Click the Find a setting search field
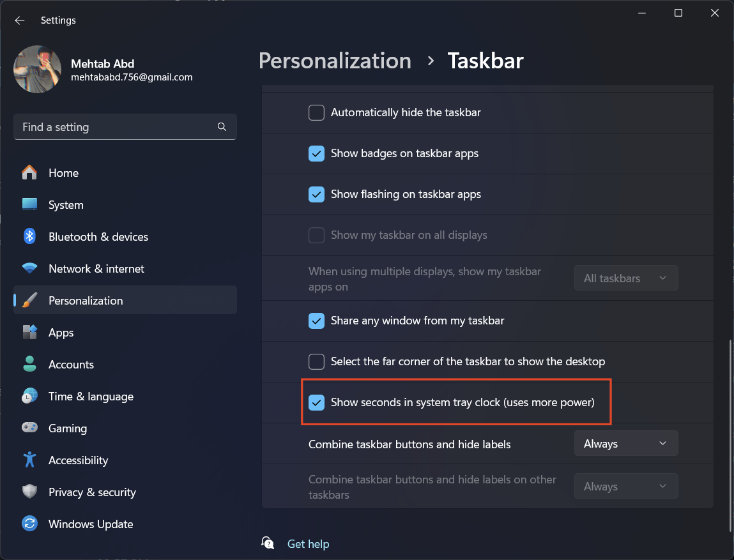Viewport: 734px width, 560px height. click(x=115, y=127)
